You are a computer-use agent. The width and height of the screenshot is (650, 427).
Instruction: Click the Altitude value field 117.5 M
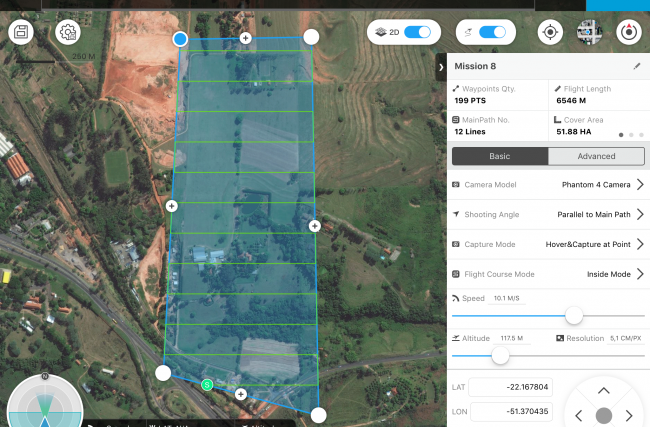coord(512,338)
